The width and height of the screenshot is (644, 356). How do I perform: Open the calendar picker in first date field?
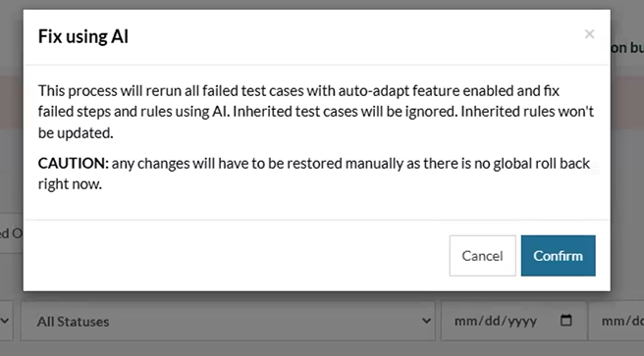click(566, 320)
